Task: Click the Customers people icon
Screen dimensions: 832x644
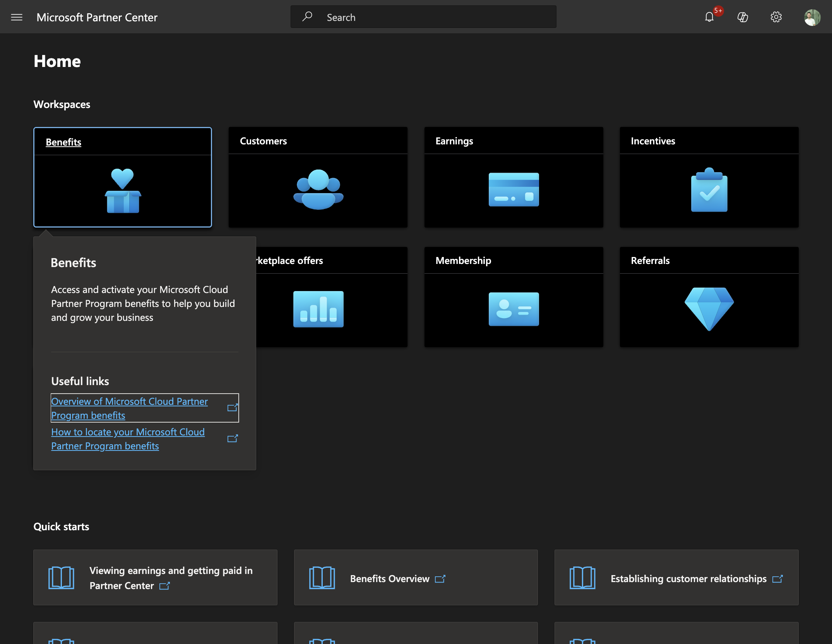Action: (318, 190)
